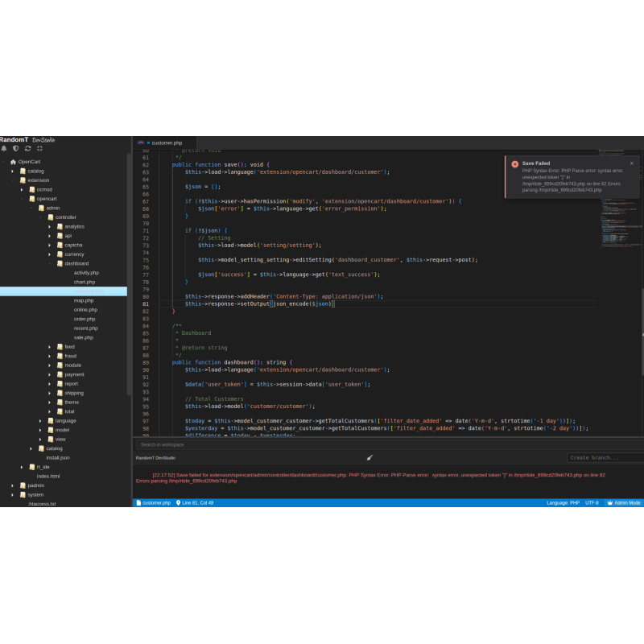The width and height of the screenshot is (644, 644).
Task: Click the Create branch input box
Action: click(x=604, y=457)
